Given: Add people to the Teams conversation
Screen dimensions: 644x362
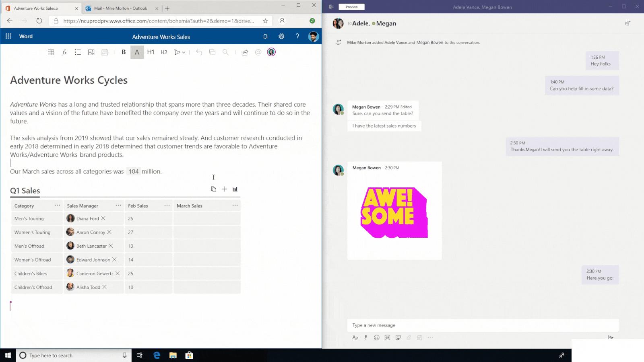Looking at the screenshot, I should tap(627, 23).
